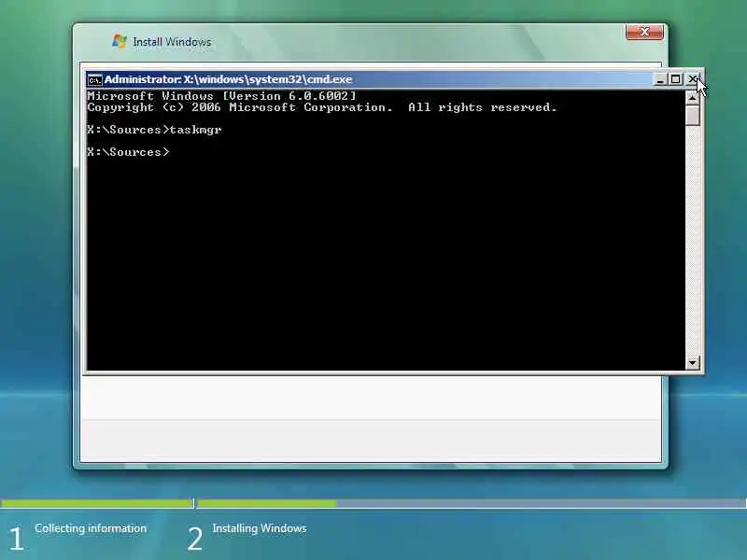Click the command prompt scrollbar thumb

coord(692,115)
